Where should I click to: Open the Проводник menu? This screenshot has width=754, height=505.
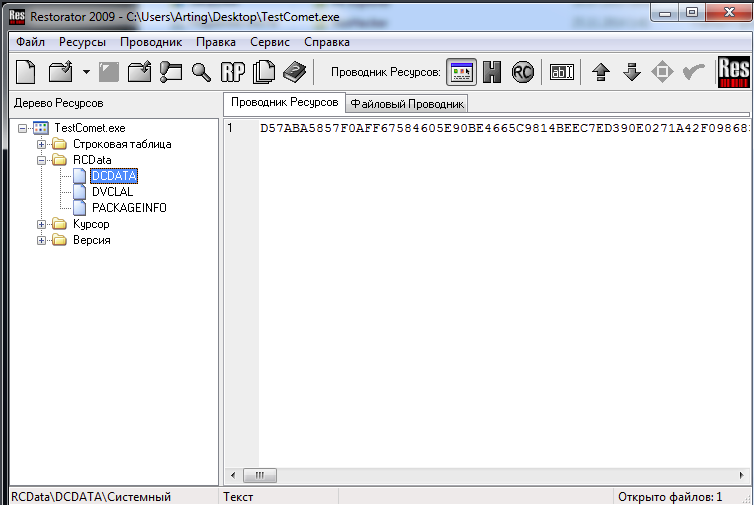pos(151,42)
